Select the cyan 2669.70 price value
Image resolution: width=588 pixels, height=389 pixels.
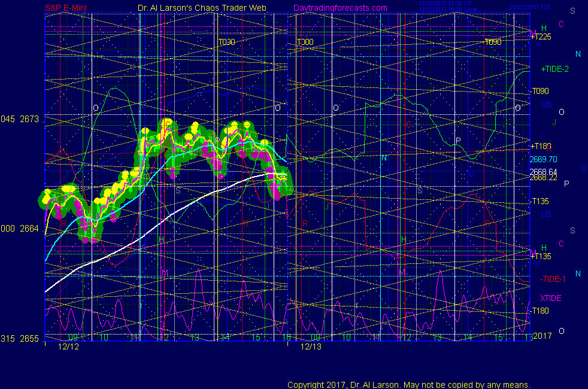tap(543, 159)
